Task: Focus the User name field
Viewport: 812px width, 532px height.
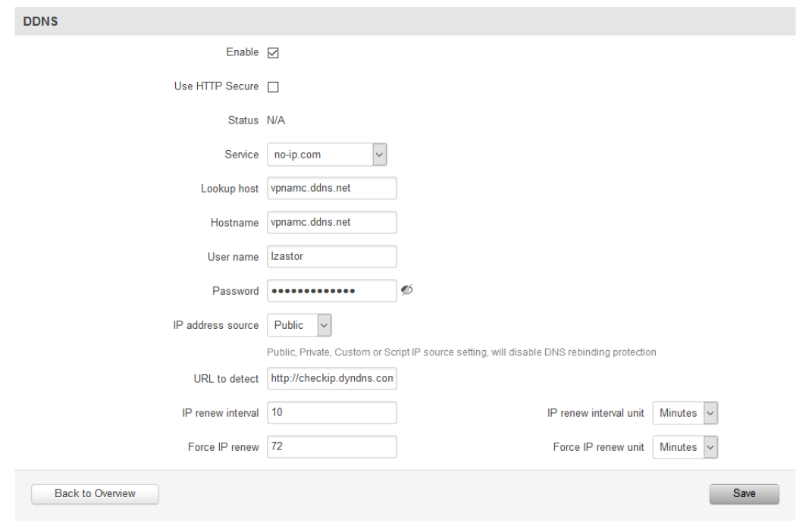Action: 332,257
